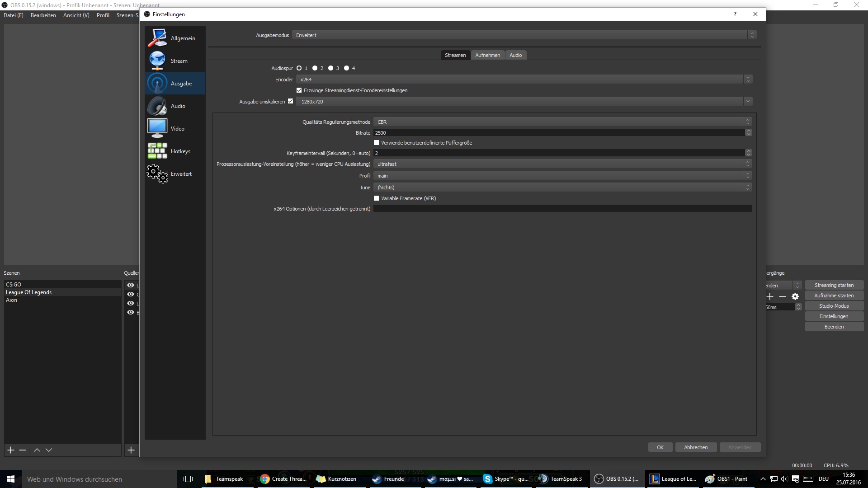Click the Abbrechen button
The width and height of the screenshot is (868, 488).
click(696, 447)
